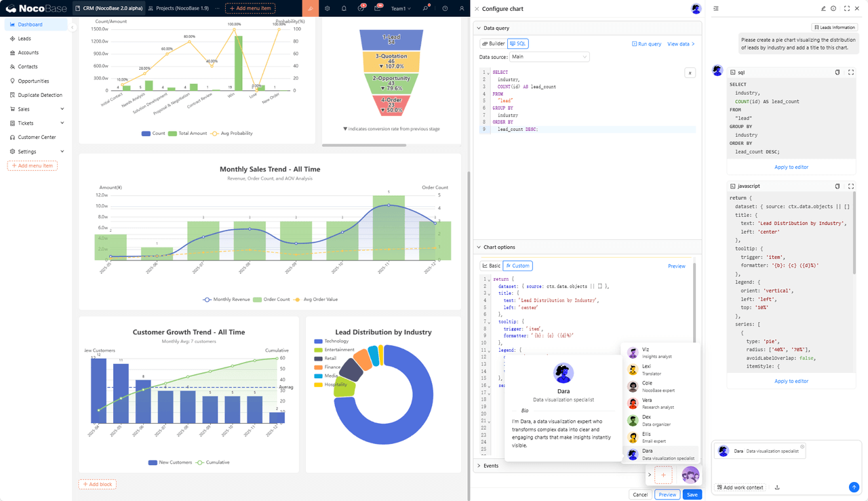The image size is (868, 501).
Task: Click the settings gear in the top bar
Action: [328, 8]
